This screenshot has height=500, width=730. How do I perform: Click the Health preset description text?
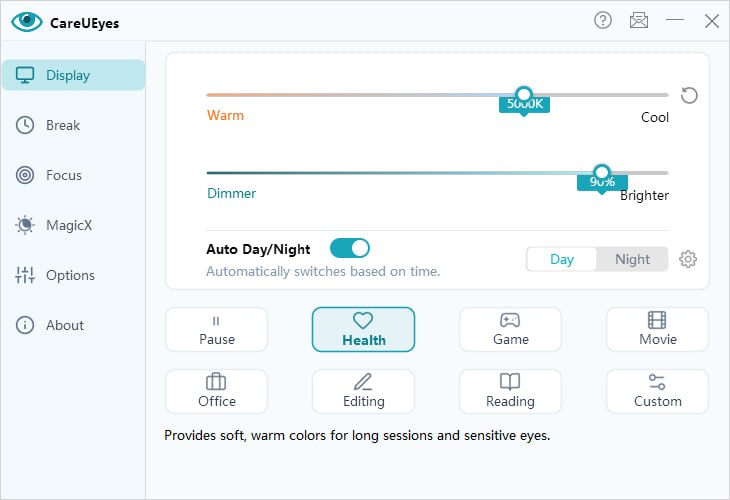(357, 435)
